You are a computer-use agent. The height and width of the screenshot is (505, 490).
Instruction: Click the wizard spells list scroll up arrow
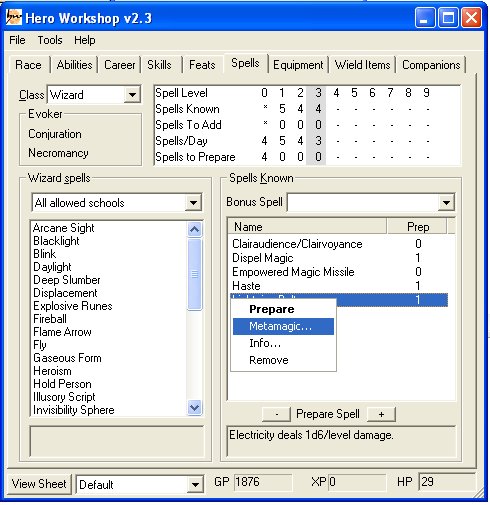click(x=194, y=229)
